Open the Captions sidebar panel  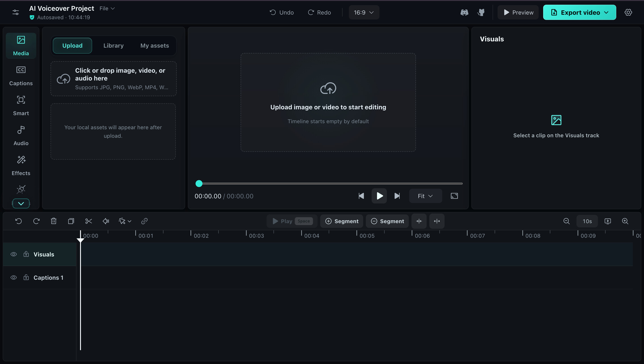tap(21, 76)
